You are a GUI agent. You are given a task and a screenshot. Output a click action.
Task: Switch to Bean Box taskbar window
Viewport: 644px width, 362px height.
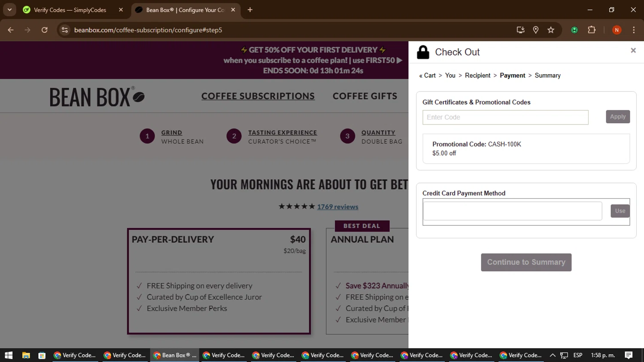(x=175, y=355)
